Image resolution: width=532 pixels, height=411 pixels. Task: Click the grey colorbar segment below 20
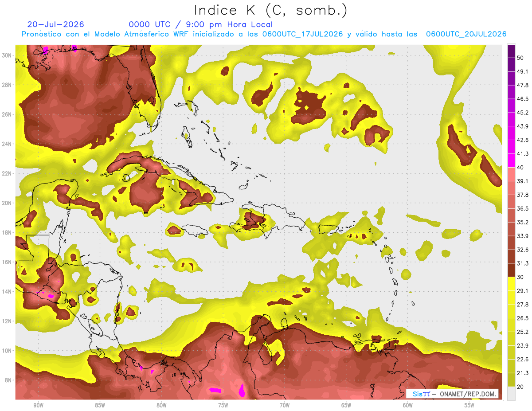(x=511, y=394)
